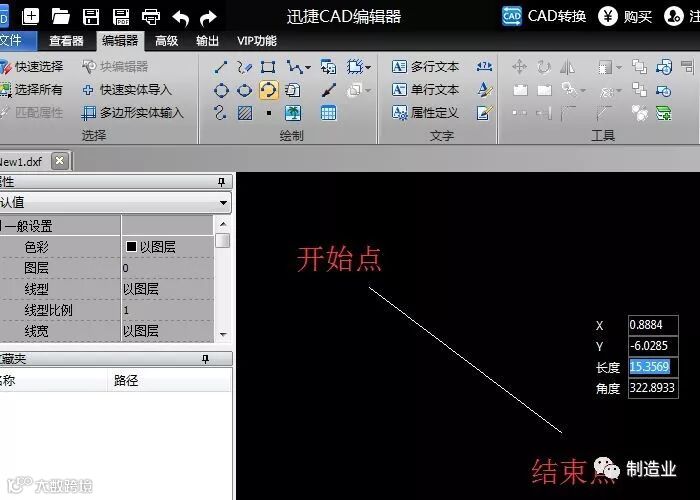Open the CAD转换 converter

click(543, 16)
